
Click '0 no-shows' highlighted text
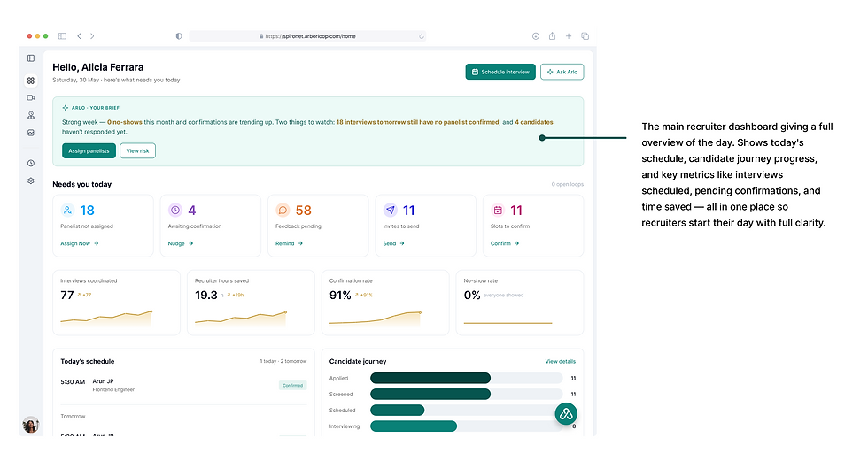coord(125,122)
